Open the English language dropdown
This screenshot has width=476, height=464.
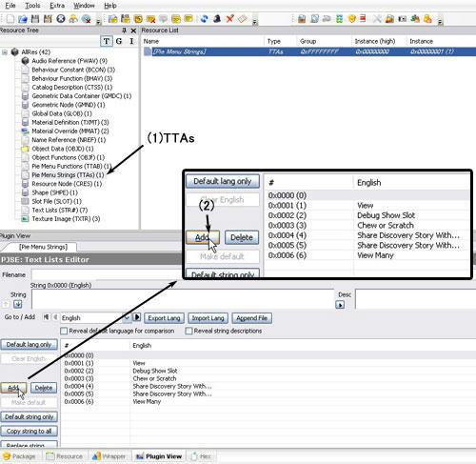pos(127,318)
